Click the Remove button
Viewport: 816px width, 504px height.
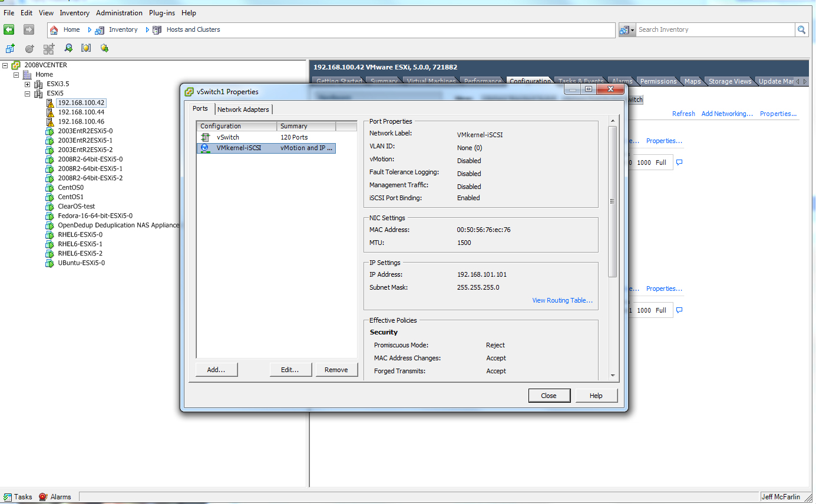pos(336,370)
